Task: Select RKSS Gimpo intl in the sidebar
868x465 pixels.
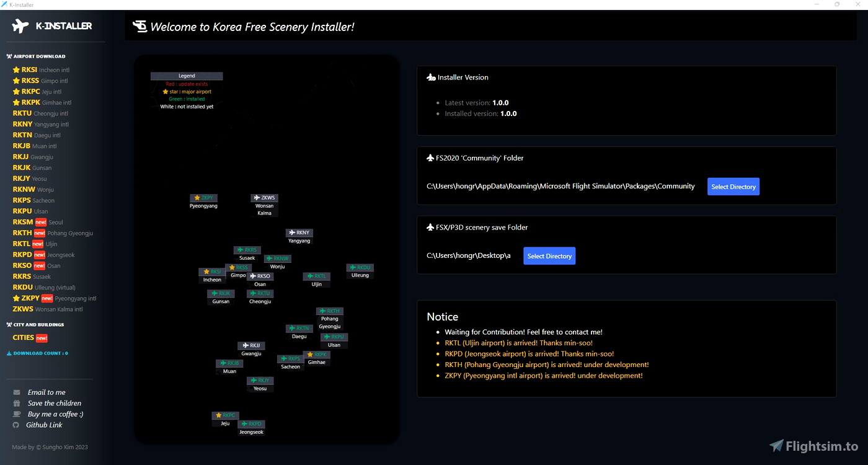Action: click(x=40, y=81)
